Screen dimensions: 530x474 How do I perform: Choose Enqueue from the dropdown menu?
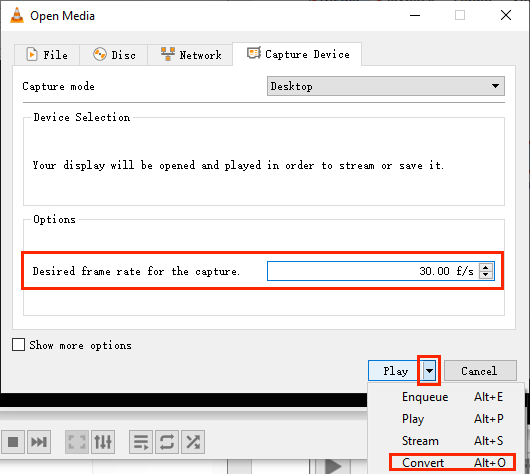(x=446, y=397)
